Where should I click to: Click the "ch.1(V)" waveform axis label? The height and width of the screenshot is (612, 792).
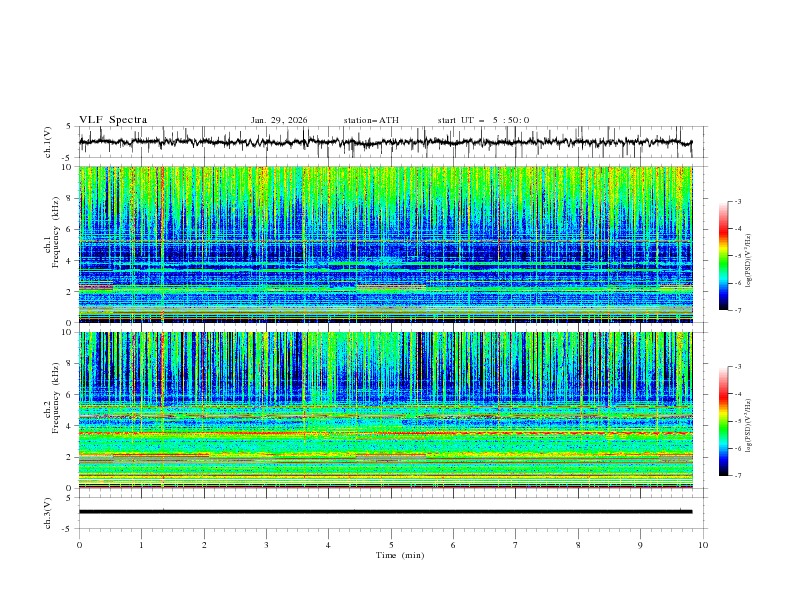coord(48,142)
